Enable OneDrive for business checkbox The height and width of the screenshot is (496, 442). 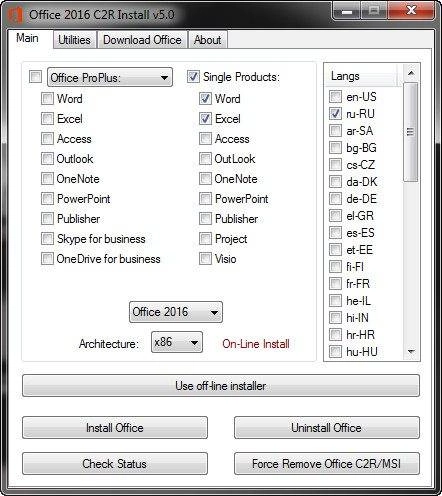[x=47, y=259]
